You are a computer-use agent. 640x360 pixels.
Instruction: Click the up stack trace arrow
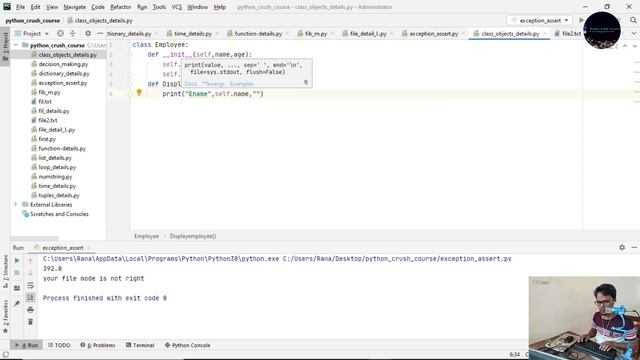tap(30, 261)
